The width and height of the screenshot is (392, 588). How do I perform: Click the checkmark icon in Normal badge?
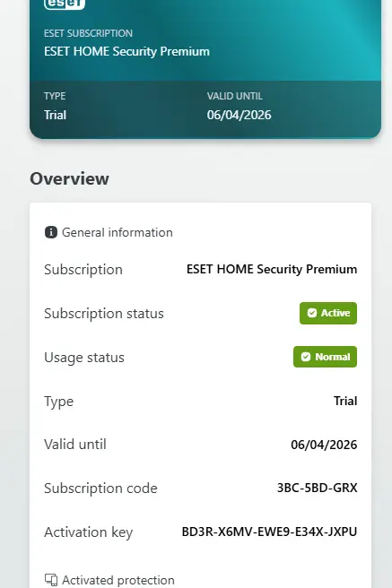pos(306,357)
